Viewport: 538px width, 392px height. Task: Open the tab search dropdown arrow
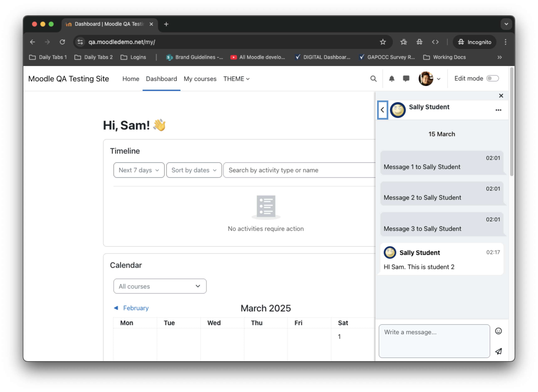506,24
